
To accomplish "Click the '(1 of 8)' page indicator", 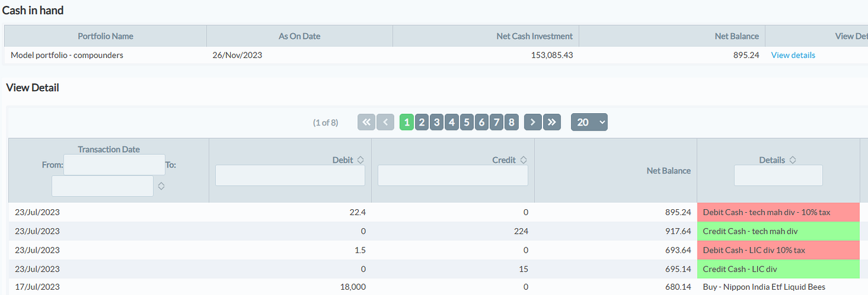I will 325,123.
